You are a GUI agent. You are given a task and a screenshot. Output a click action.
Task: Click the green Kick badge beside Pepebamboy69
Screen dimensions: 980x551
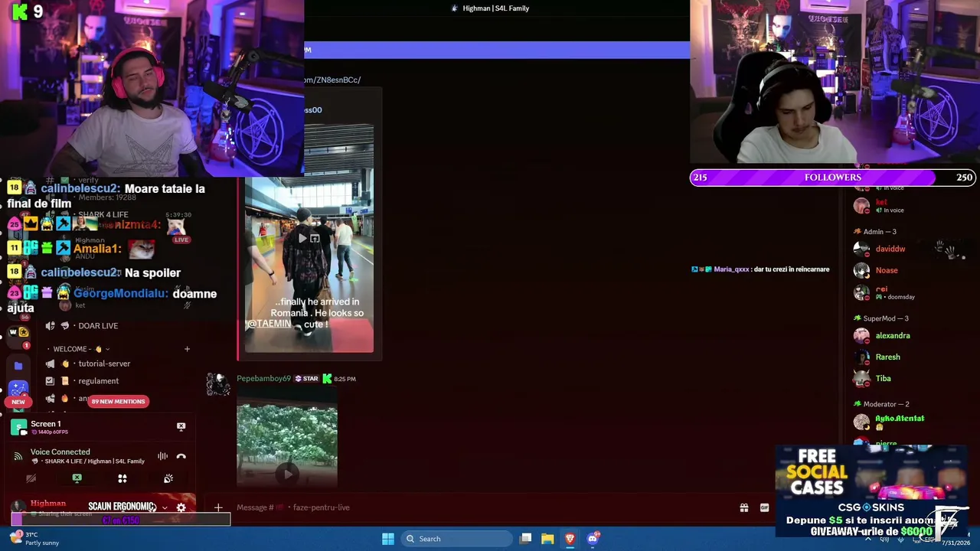coord(327,378)
